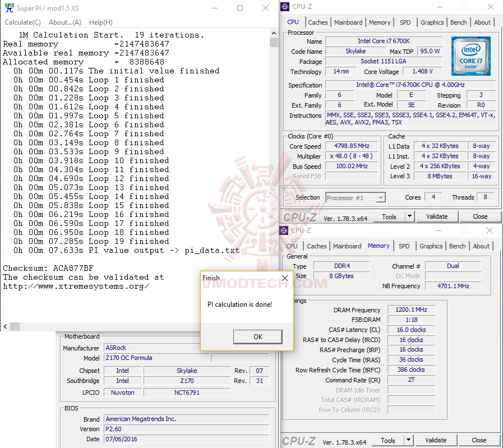This screenshot has width=503, height=448.
Task: Open the About...(A) menu in Super PI
Action: tap(65, 22)
